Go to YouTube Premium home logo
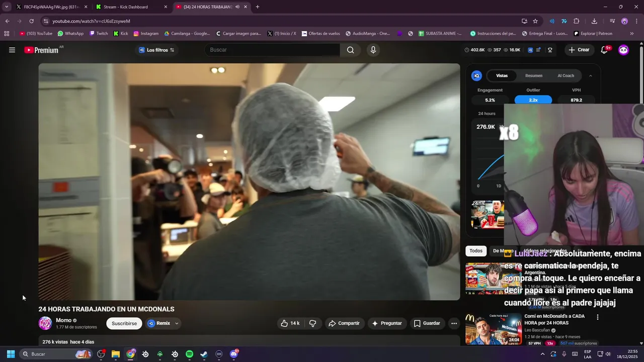The image size is (644, 362). point(41,50)
